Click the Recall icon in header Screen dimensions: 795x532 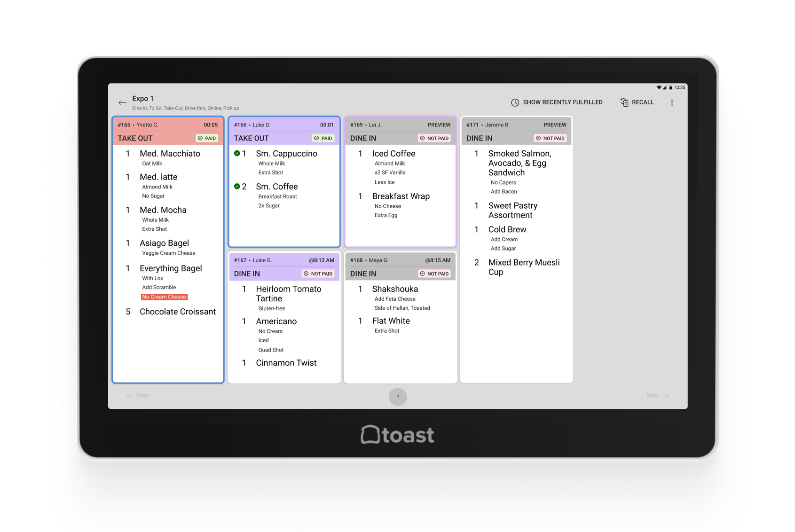(x=624, y=102)
